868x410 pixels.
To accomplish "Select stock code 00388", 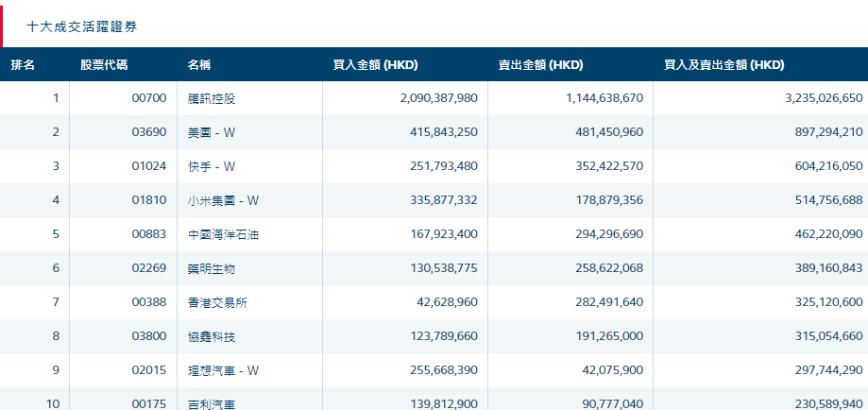I will (x=149, y=302).
